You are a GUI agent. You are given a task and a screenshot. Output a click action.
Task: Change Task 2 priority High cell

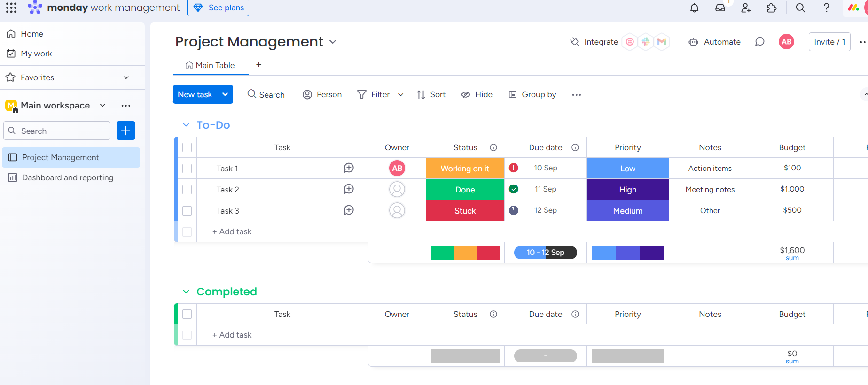[628, 189]
